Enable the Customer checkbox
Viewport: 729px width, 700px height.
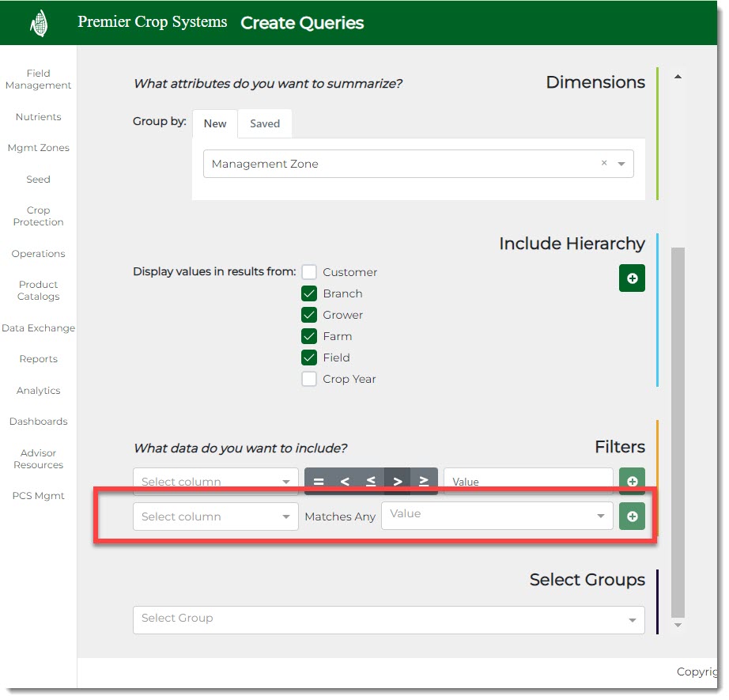point(309,272)
